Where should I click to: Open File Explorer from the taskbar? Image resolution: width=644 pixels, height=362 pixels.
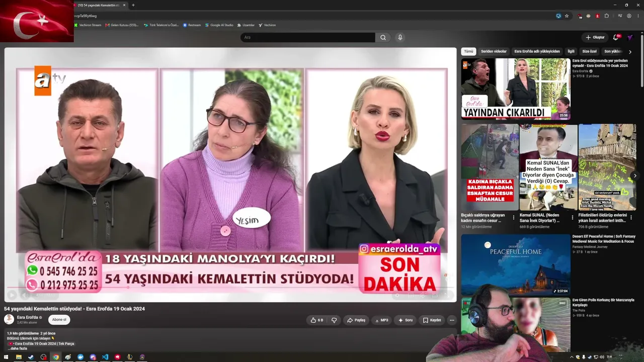tap(19, 357)
